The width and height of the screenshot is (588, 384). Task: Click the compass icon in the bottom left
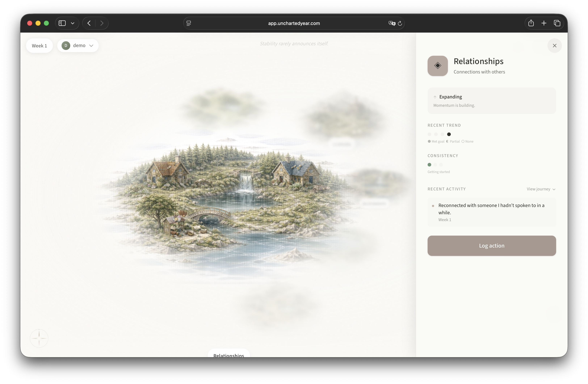[x=39, y=338]
